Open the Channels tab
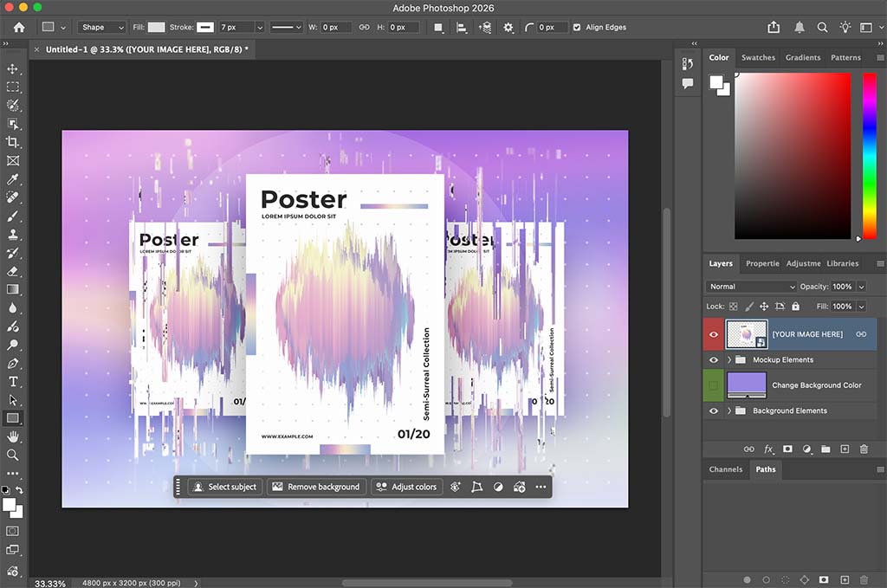Image resolution: width=887 pixels, height=588 pixels. point(726,469)
